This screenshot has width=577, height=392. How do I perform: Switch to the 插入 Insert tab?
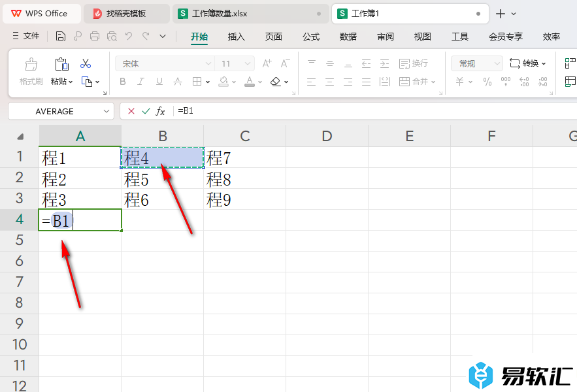[237, 37]
